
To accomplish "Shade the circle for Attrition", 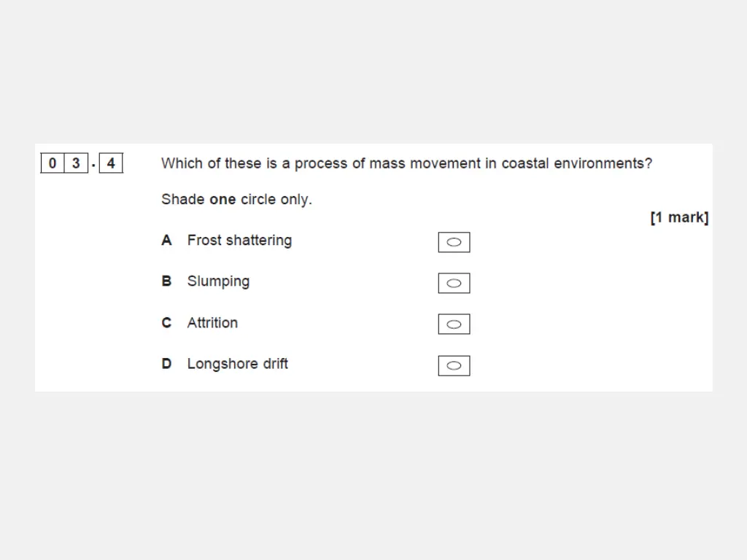I will 454,324.
